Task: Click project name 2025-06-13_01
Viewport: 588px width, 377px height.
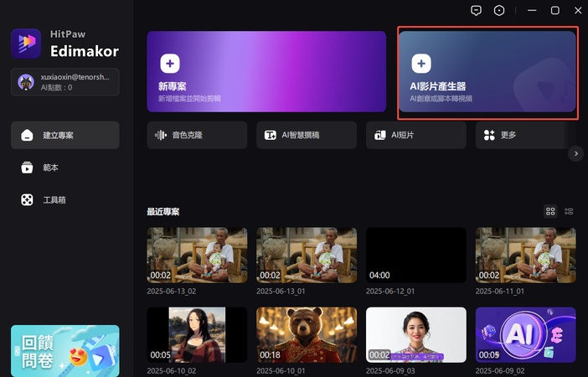Action: click(281, 291)
